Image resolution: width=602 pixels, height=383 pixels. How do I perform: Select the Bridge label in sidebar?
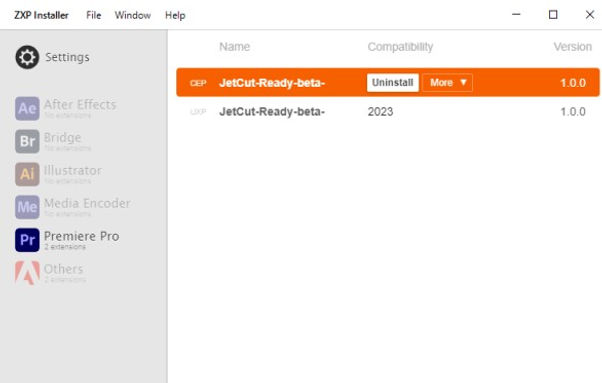(63, 137)
